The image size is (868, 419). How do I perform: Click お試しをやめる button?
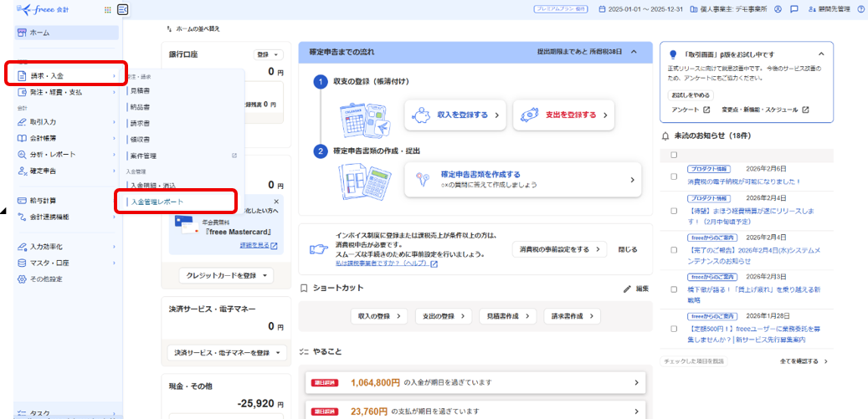[x=691, y=95]
